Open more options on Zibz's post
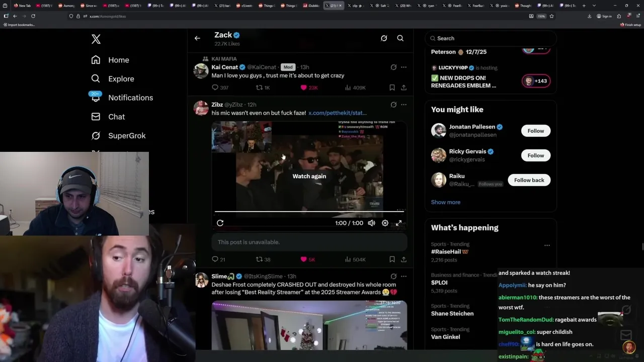 pos(404,105)
